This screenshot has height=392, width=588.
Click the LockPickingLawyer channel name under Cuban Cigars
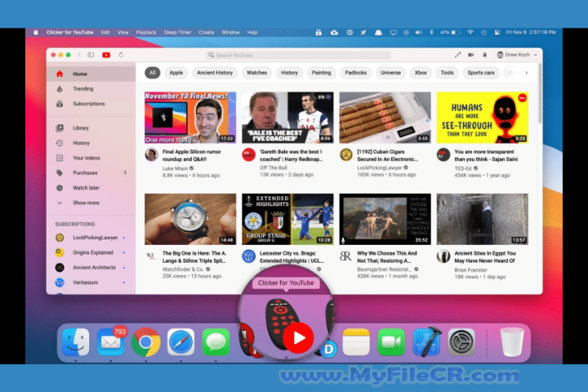tap(380, 167)
